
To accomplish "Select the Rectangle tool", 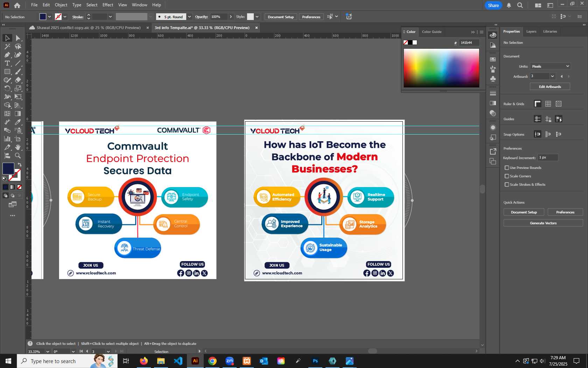I will point(7,71).
